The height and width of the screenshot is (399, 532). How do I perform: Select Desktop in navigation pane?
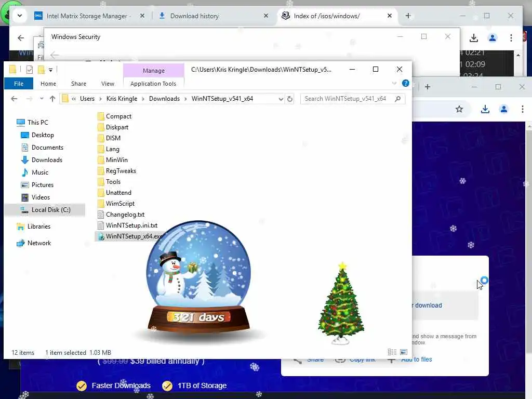(x=37, y=135)
